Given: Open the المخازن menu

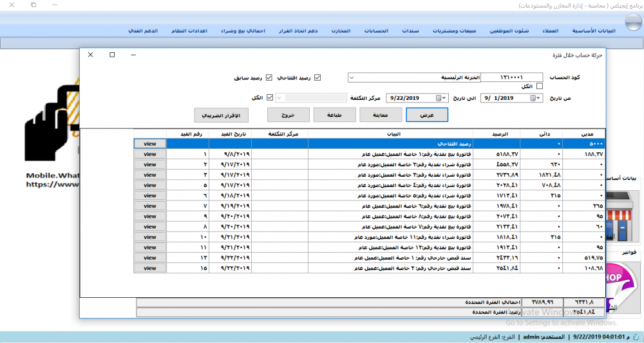Looking at the screenshot, I should [341, 31].
